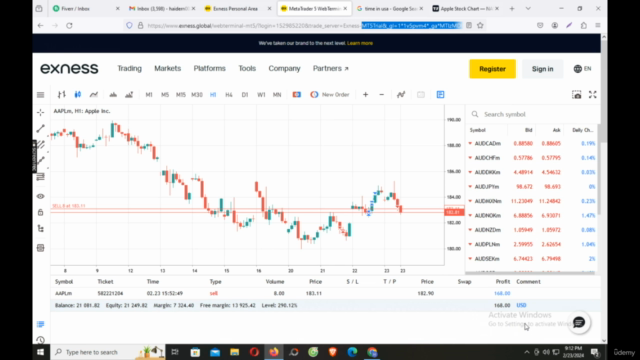
Task: Show the Trade list tab icon
Action: coord(40,324)
